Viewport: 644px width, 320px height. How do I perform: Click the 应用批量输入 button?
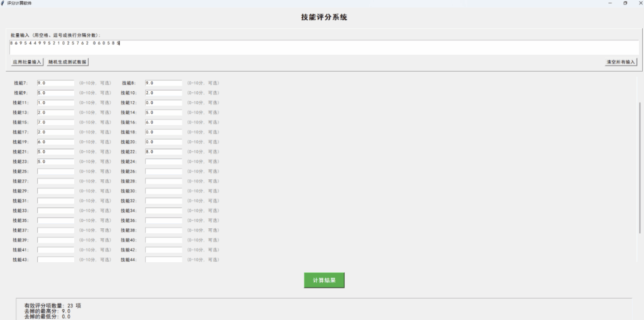click(x=27, y=62)
